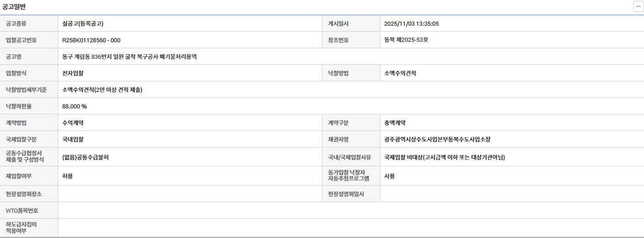The height and width of the screenshot is (238, 644).
Task: Select the bid number R25BK01128560 - 000
Action: click(x=91, y=40)
